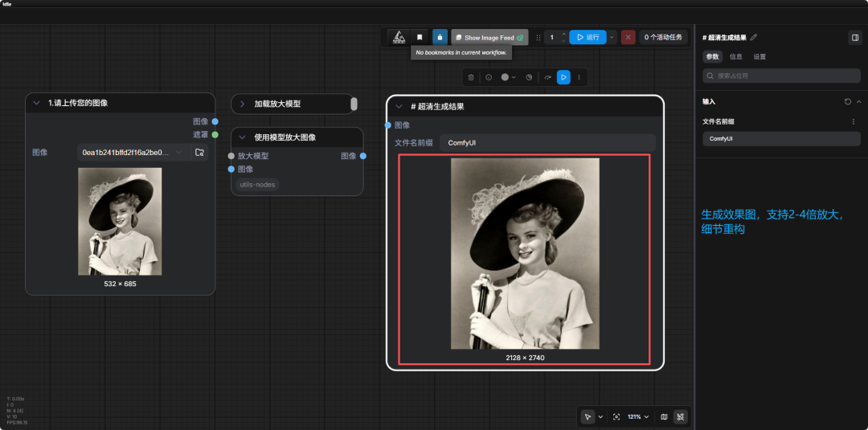This screenshot has height=430, width=868.
Task: Click the 图像 input dot on result node
Action: 388,125
